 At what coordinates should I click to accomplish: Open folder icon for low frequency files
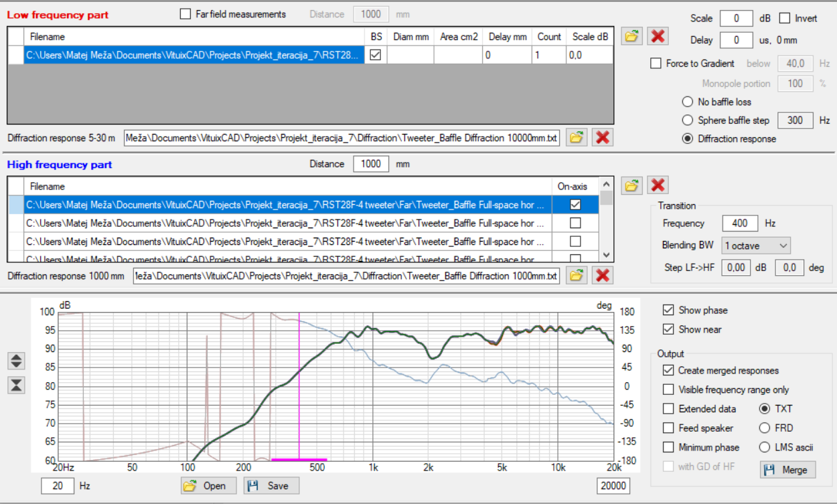[631, 36]
